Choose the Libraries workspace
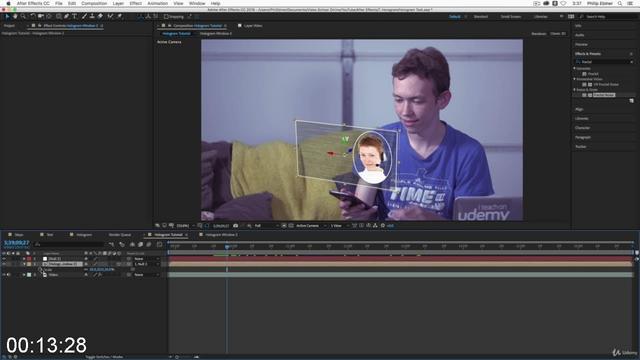 pos(541,17)
